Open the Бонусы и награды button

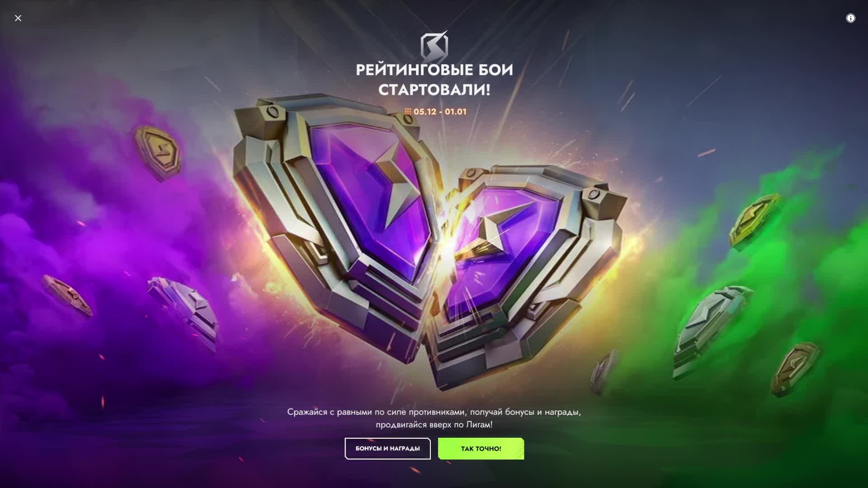pos(387,448)
